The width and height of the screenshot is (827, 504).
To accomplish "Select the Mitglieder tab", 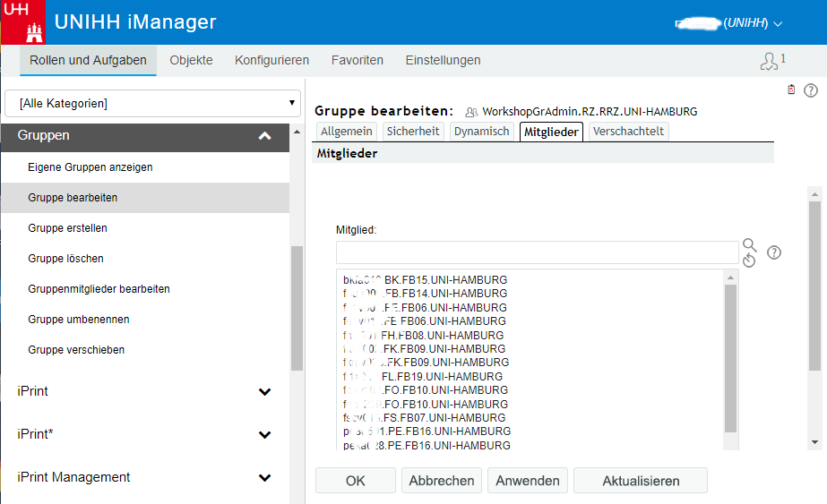I will 551,132.
